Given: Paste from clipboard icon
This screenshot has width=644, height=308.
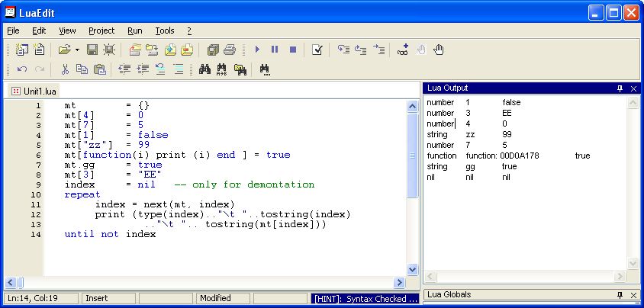Looking at the screenshot, I should click(100, 69).
